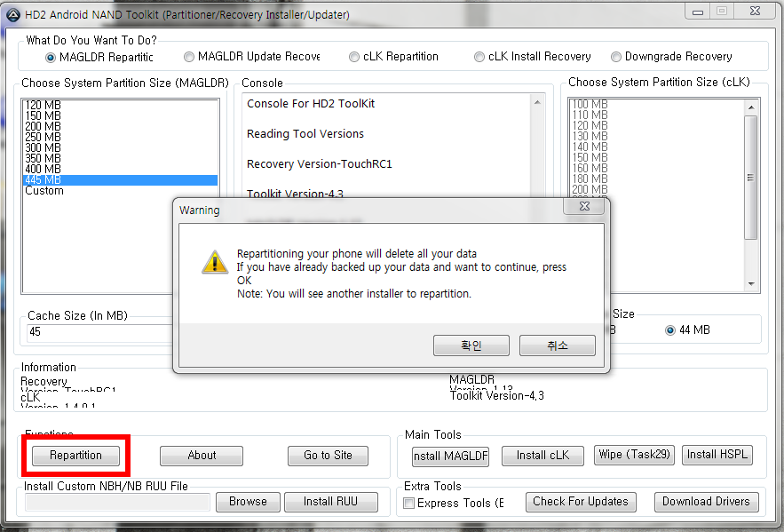Select 445 MB in MAGLDR partition list
784x532 pixels.
click(x=121, y=180)
